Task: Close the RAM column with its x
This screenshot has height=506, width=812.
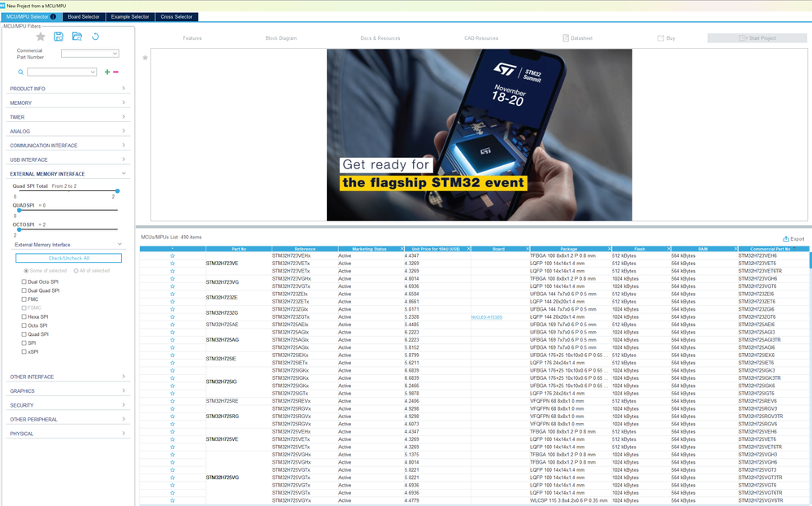Action: tap(736, 249)
